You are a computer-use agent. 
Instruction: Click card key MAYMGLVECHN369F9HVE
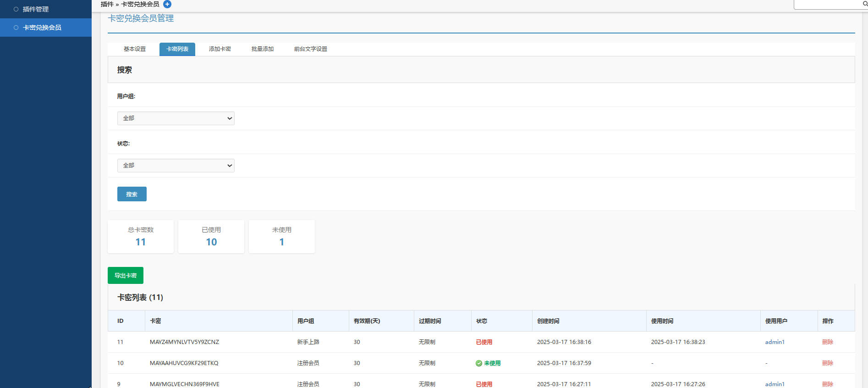(x=185, y=384)
